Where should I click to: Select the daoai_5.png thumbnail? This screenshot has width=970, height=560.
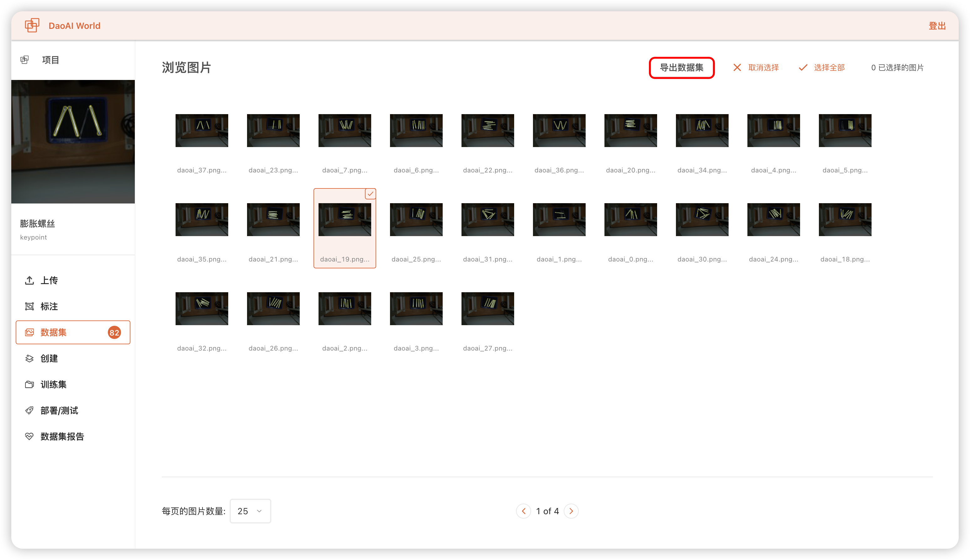tap(846, 130)
